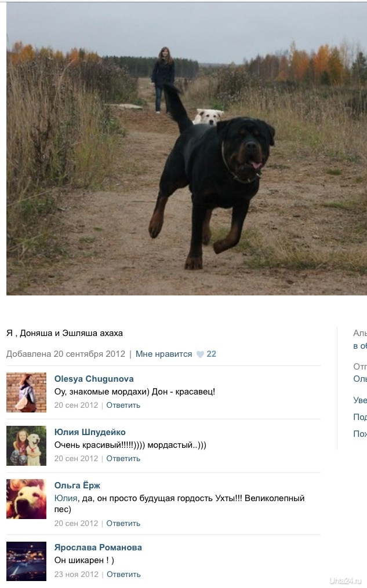Click the 'Юлия' mention in Ольга's comment
Image resolution: width=367 pixels, height=588 pixels.
(x=66, y=498)
